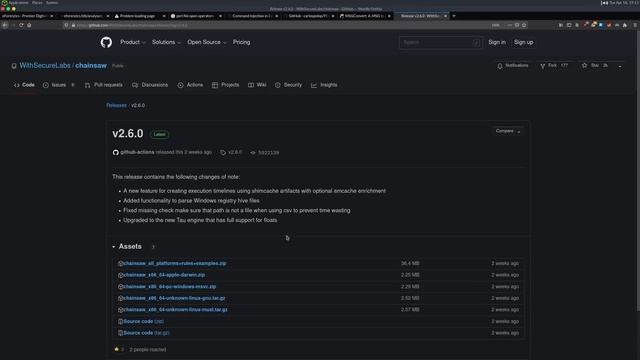Bookmark this page with star icon
The width and height of the screenshot is (640, 360).
(524, 25)
